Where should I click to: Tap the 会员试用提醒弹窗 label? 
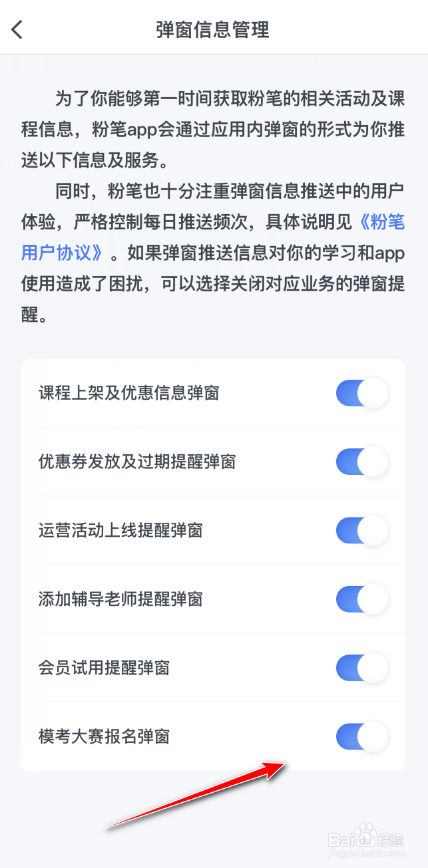[x=104, y=668]
